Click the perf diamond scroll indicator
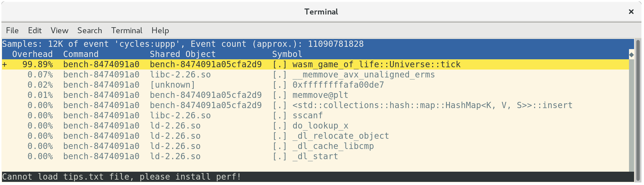The height and width of the screenshot is (185, 644). point(631,54)
